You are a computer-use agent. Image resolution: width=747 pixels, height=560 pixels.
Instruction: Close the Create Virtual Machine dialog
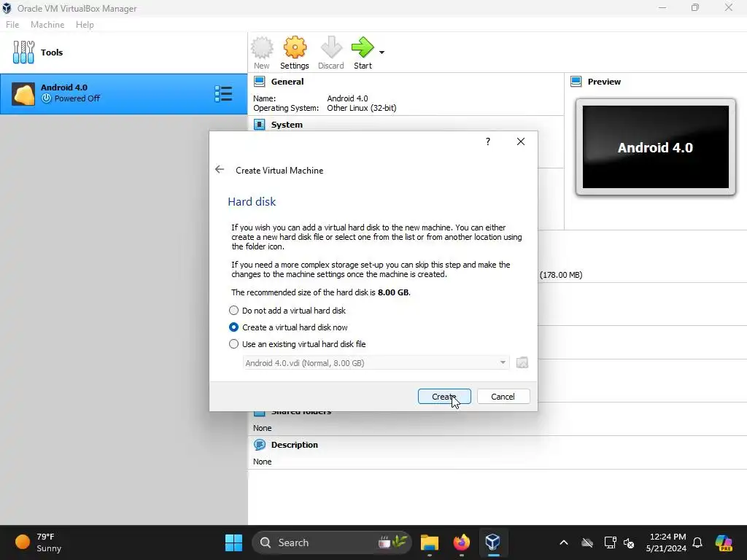click(x=521, y=141)
